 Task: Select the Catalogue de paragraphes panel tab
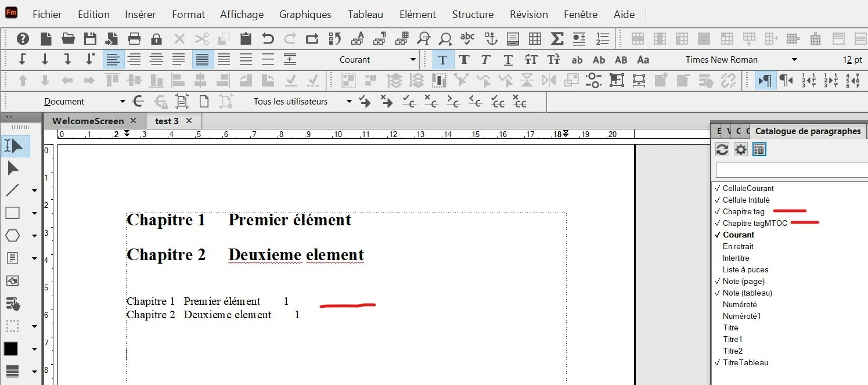click(x=808, y=131)
